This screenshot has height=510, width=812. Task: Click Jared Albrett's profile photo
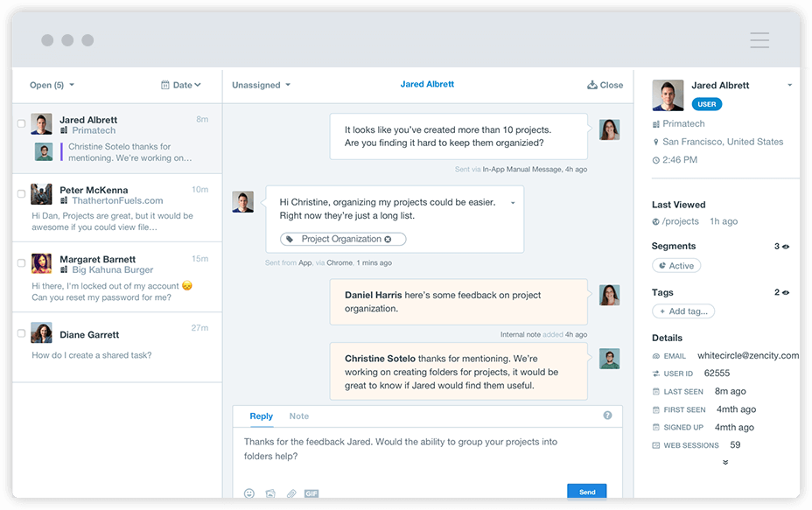[x=668, y=94]
